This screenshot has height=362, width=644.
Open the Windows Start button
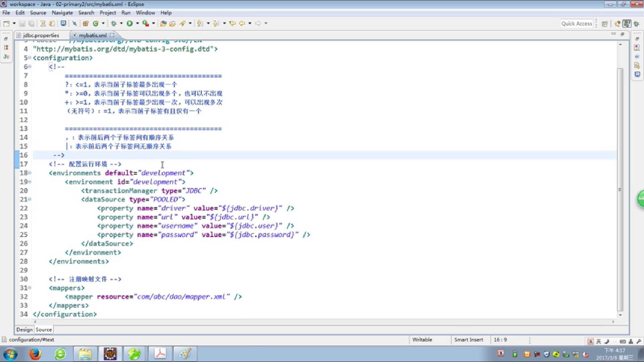coord(10,354)
